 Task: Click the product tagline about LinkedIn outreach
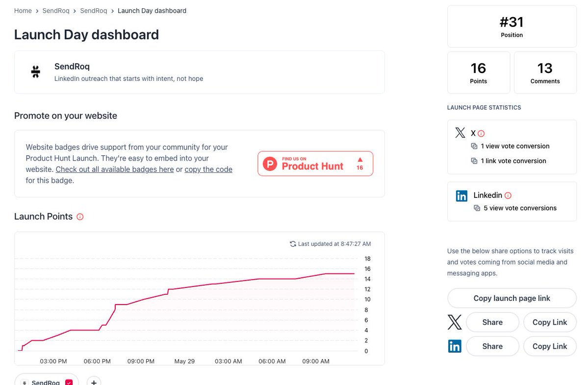click(x=128, y=79)
